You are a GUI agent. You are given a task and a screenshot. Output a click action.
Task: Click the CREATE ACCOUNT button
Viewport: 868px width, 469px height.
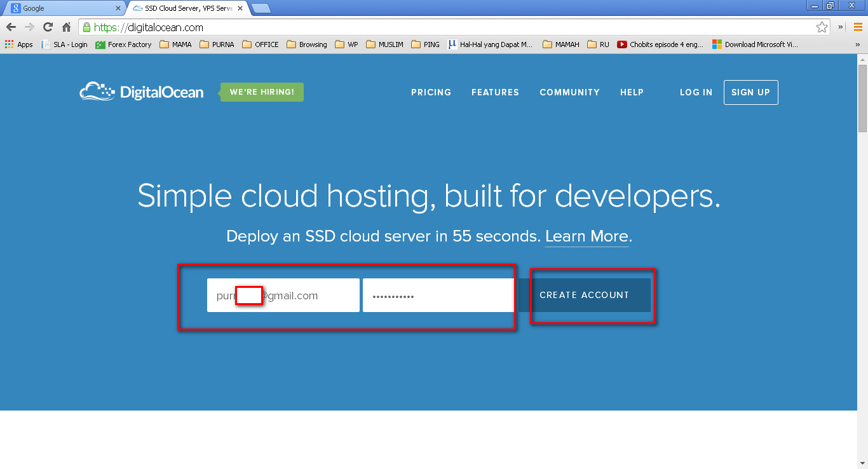tap(585, 295)
